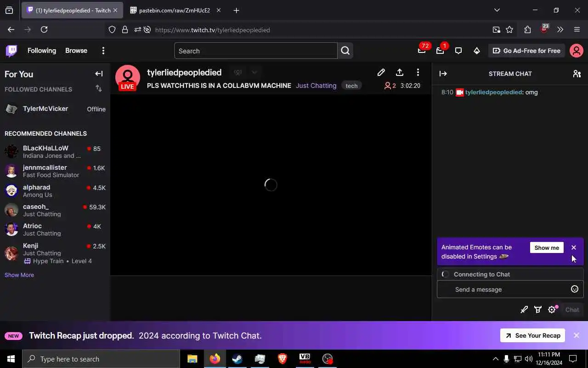Open TylerMcVicker followed channel
The height and width of the screenshot is (368, 588).
55,109
